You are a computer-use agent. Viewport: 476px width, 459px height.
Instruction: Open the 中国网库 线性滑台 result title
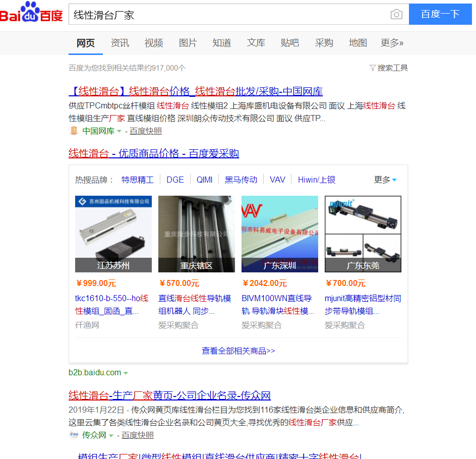[x=196, y=91]
